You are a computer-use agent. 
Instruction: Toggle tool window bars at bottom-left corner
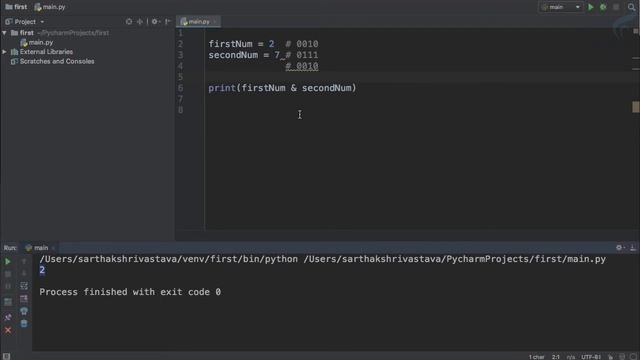click(x=6, y=356)
